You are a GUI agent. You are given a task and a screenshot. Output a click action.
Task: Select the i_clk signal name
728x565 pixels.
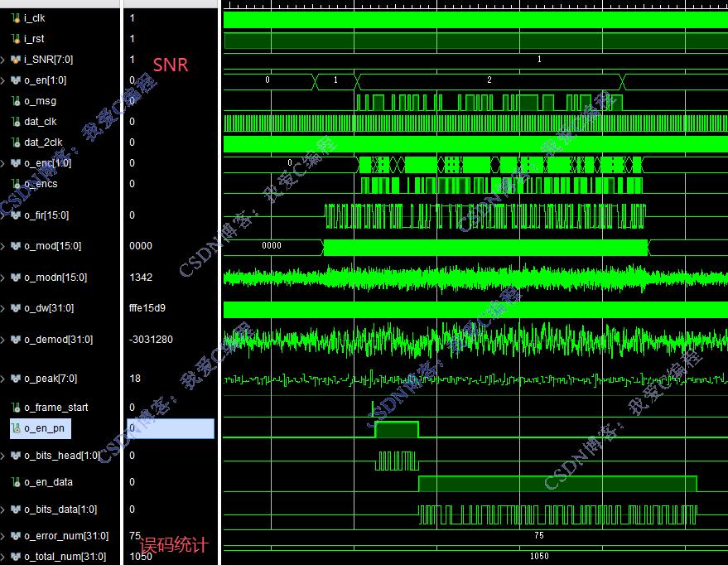[34, 18]
